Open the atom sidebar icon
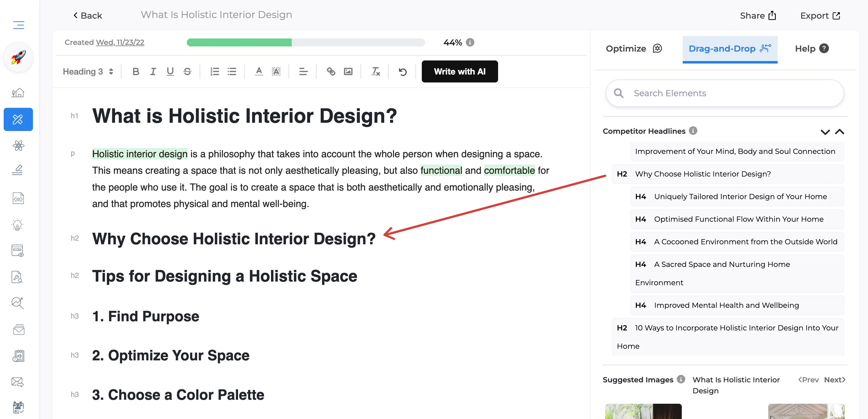This screenshot has width=868, height=419. (x=18, y=146)
